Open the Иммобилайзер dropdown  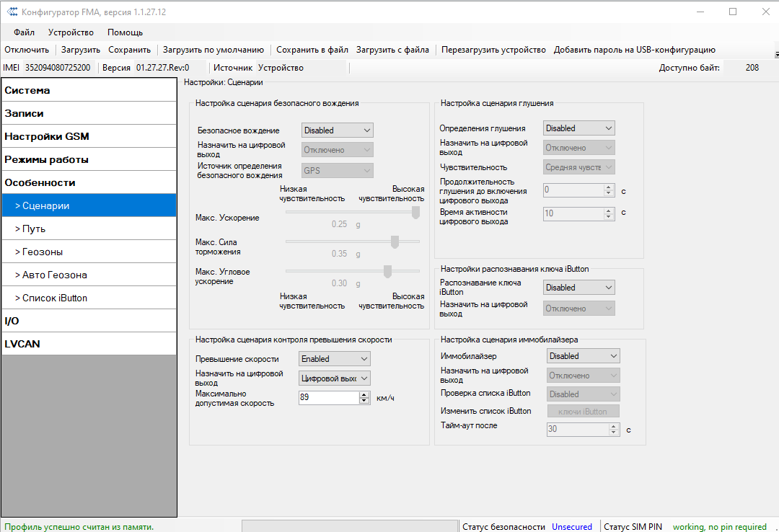(x=584, y=356)
